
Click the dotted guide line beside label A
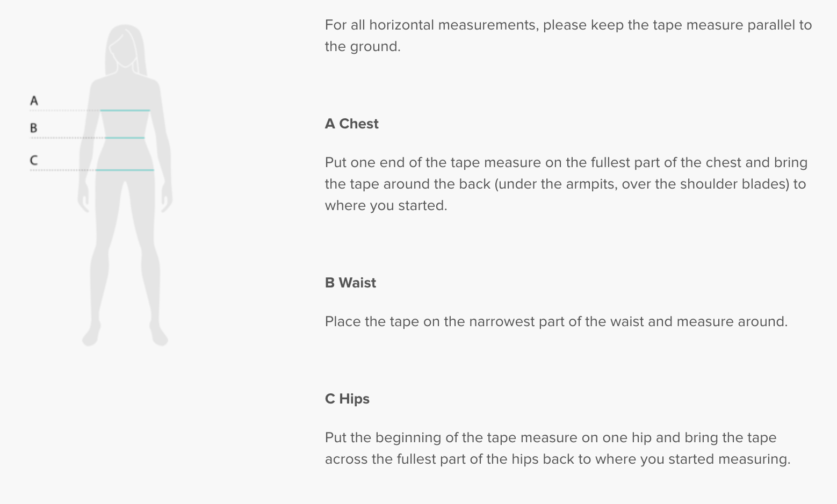click(64, 111)
